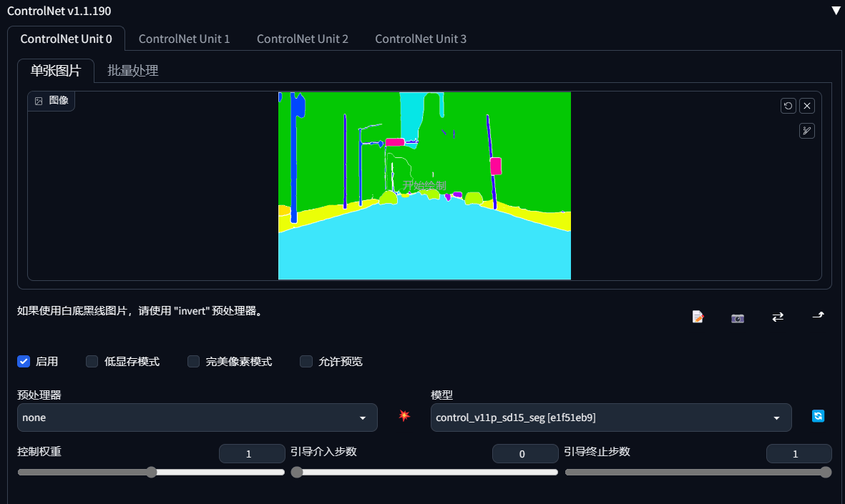Image resolution: width=845 pixels, height=504 pixels.
Task: Click the send dimensions up-arrow icon
Action: (818, 315)
